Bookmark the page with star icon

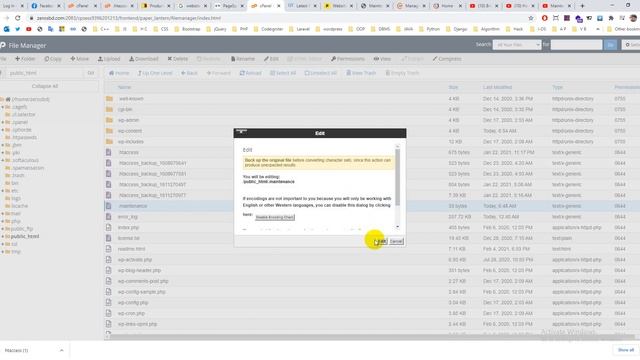tap(531, 18)
